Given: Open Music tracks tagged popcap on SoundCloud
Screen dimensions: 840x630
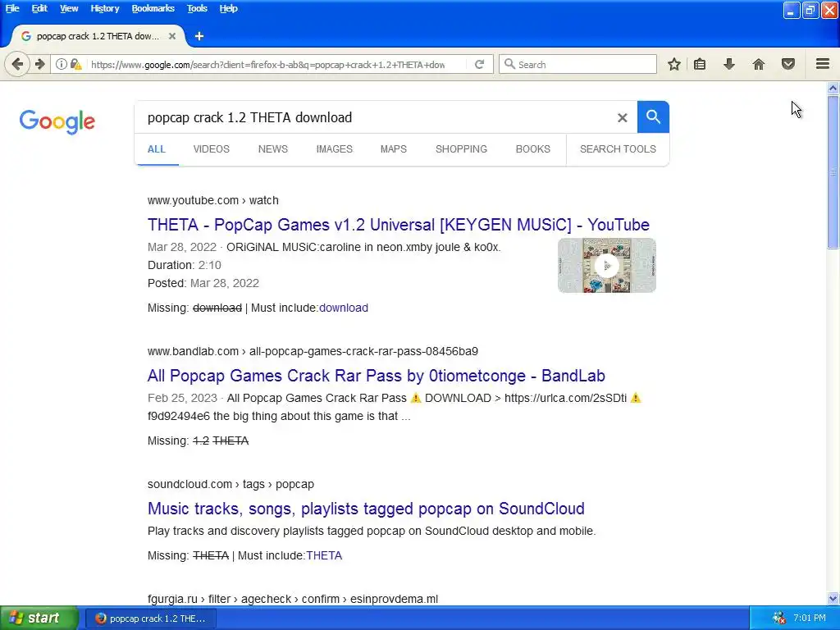Looking at the screenshot, I should (366, 509).
